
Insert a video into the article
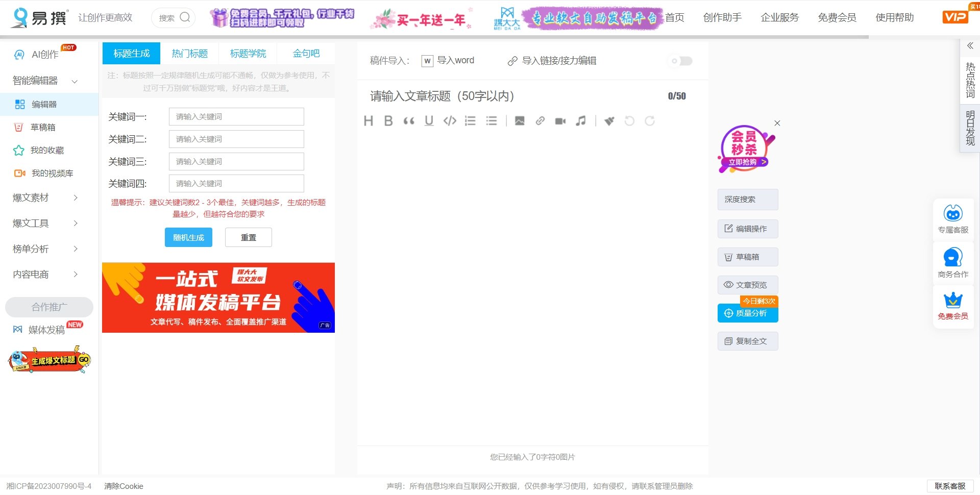[560, 121]
